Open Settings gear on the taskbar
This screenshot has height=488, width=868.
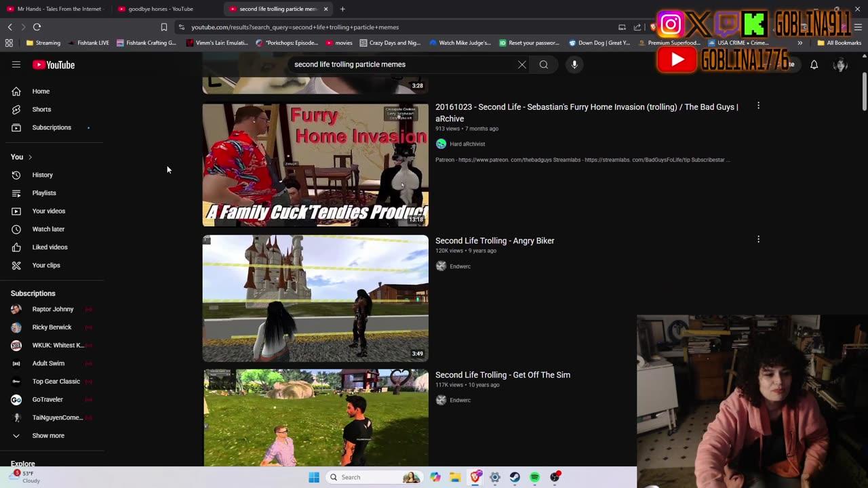tap(495, 477)
